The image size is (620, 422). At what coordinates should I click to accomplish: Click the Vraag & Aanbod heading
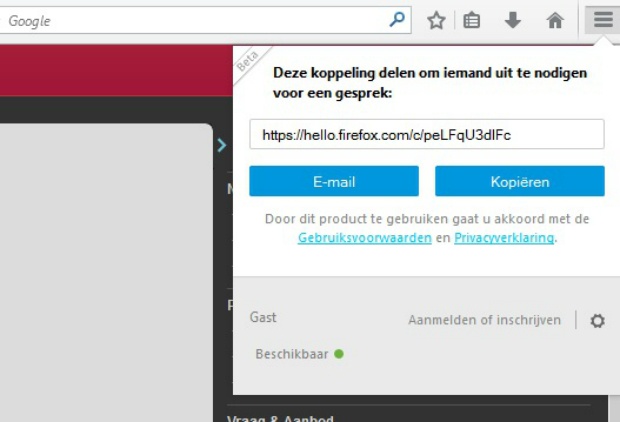pos(280,418)
